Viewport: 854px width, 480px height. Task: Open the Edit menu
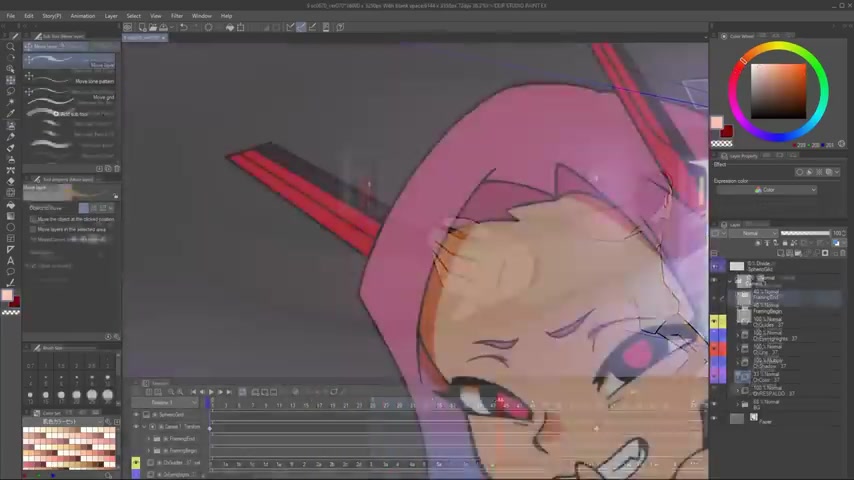(x=29, y=16)
